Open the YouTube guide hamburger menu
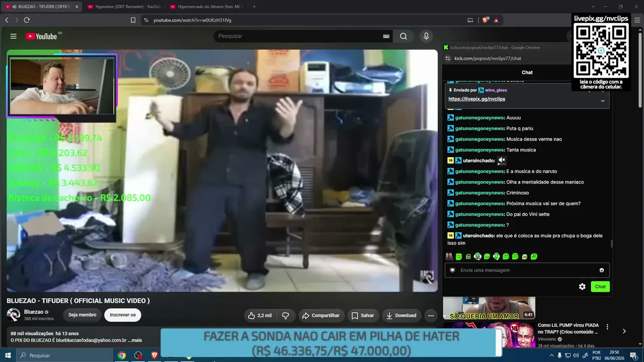 click(14, 36)
